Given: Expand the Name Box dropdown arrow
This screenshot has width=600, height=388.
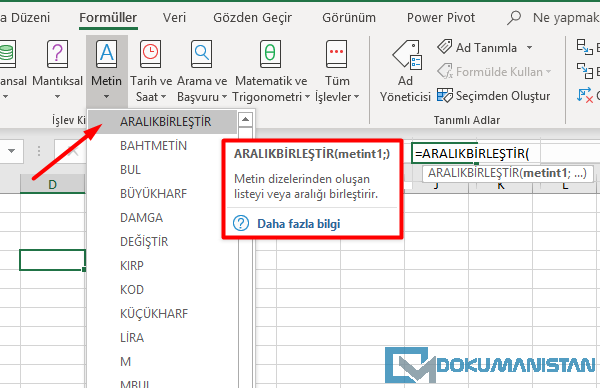Looking at the screenshot, I should coord(11,151).
